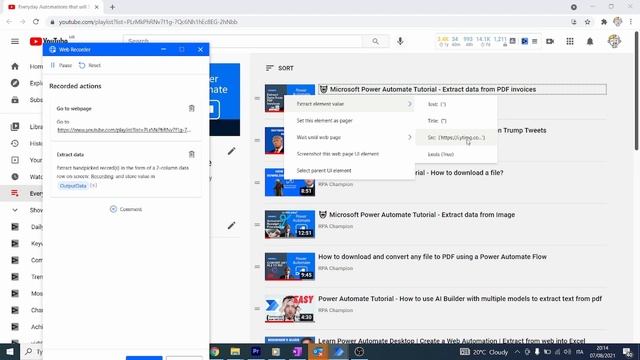This screenshot has width=640, height=360.
Task: Open the YouTube apps grid
Action: click(x=570, y=41)
